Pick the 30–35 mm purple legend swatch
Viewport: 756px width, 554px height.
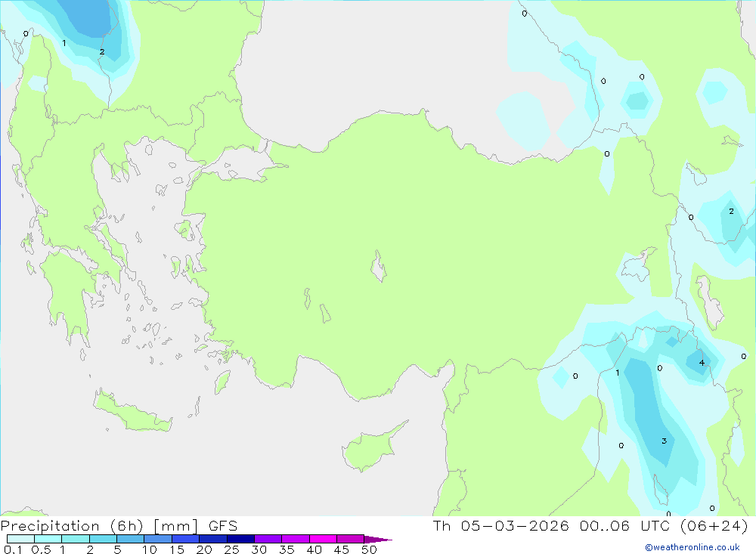click(x=268, y=539)
